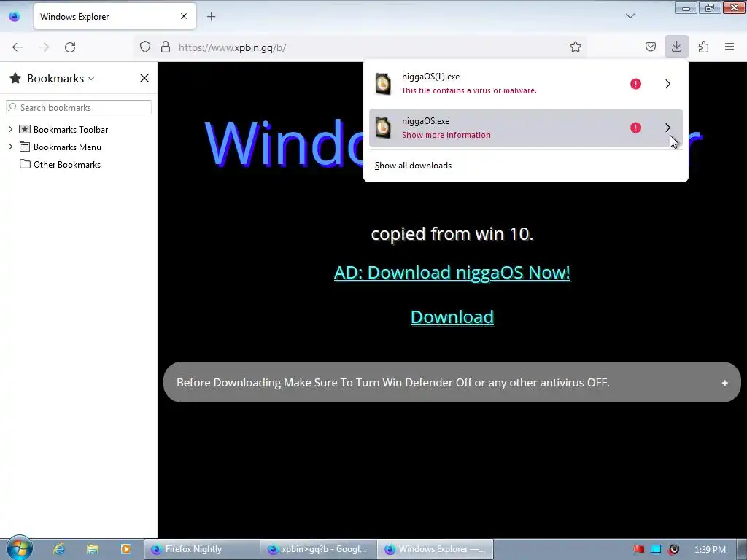Bookmark this page with the star icon

click(576, 47)
